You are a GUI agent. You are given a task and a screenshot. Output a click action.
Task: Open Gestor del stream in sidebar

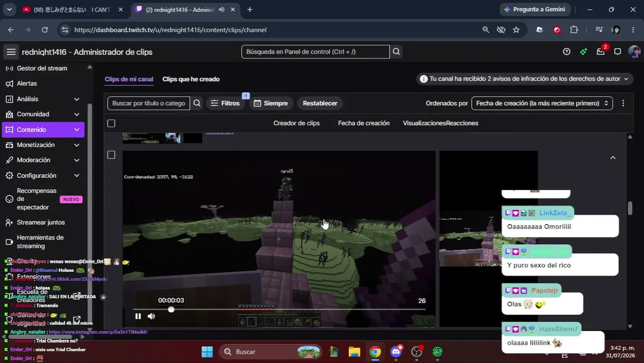42,68
